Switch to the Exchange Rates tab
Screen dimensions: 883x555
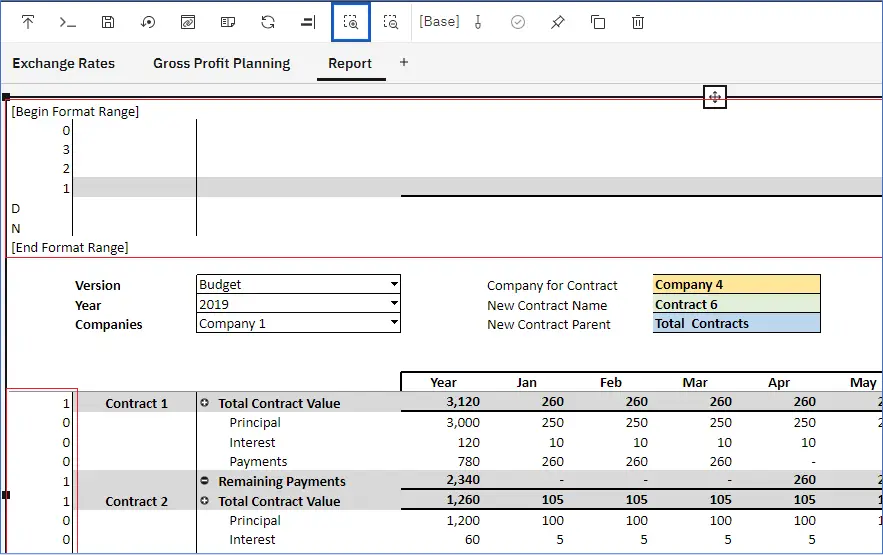coord(63,63)
